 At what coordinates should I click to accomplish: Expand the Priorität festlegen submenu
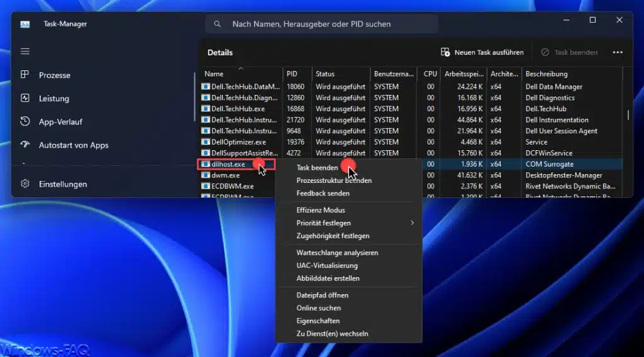point(413,223)
